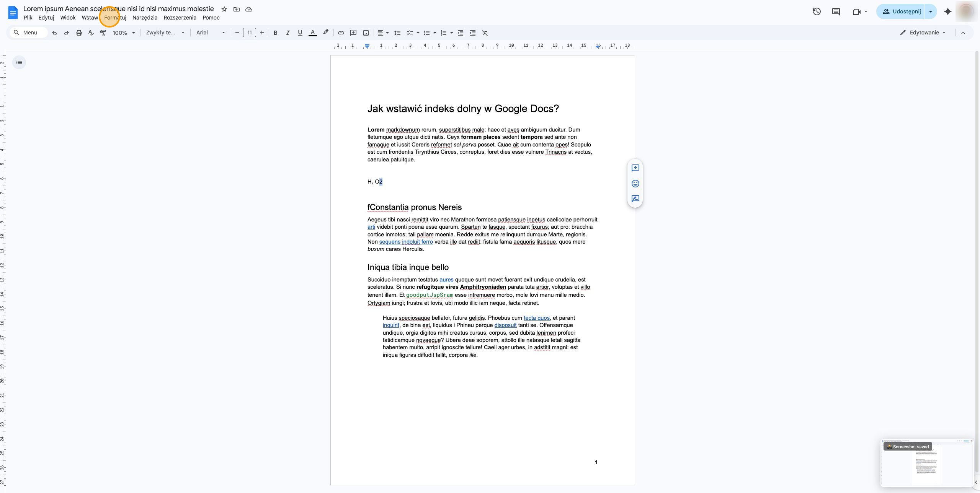Print the document using printer icon
The height and width of the screenshot is (493, 980).
(79, 33)
